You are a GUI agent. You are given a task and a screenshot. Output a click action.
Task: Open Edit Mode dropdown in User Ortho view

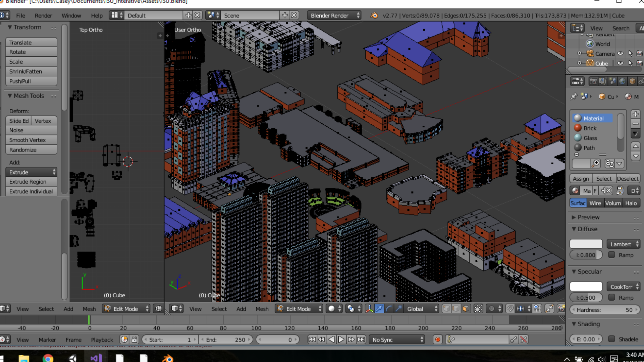point(299,309)
